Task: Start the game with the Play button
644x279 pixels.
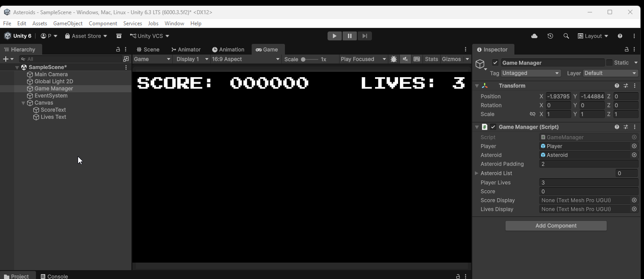Action: pos(335,36)
